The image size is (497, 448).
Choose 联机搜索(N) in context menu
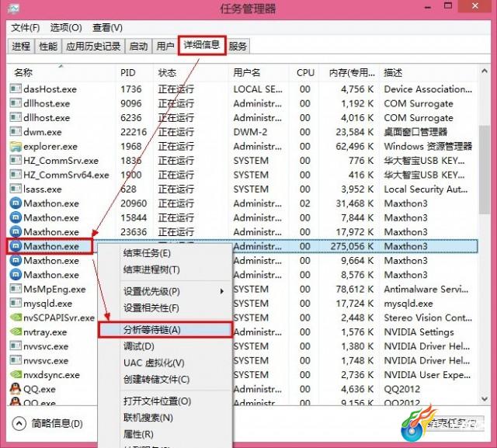click(165, 418)
